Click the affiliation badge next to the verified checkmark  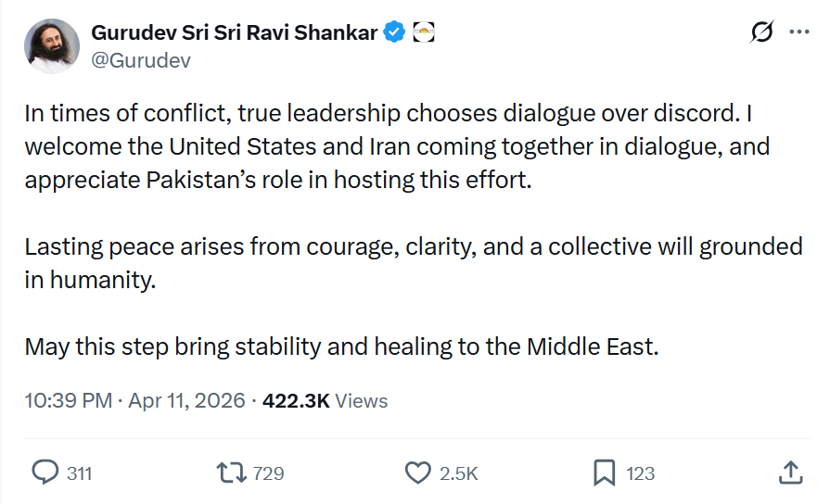pyautogui.click(x=423, y=32)
